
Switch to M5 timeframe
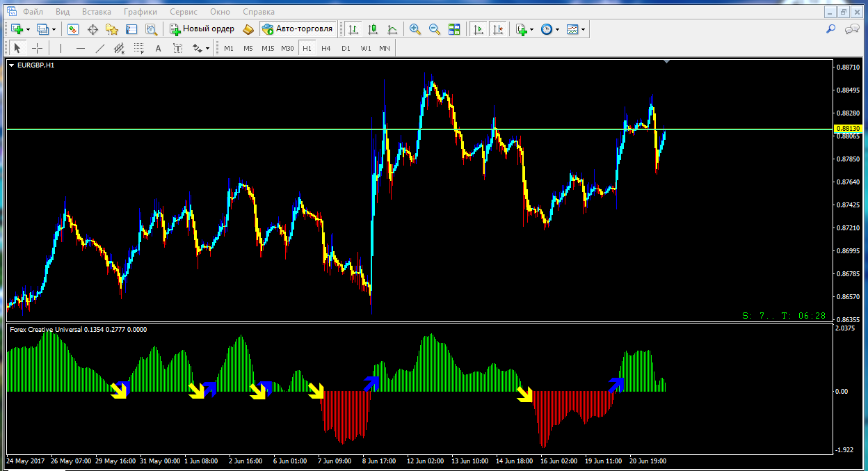point(248,48)
